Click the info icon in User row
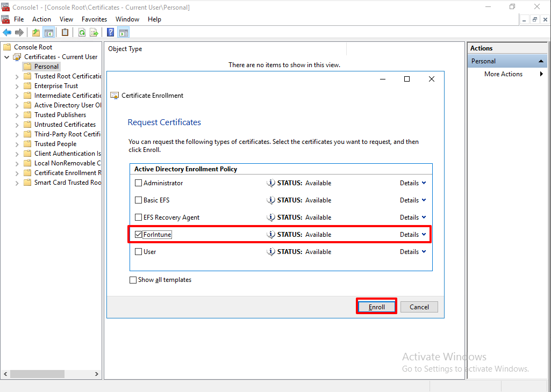The image size is (551, 392). pos(270,252)
